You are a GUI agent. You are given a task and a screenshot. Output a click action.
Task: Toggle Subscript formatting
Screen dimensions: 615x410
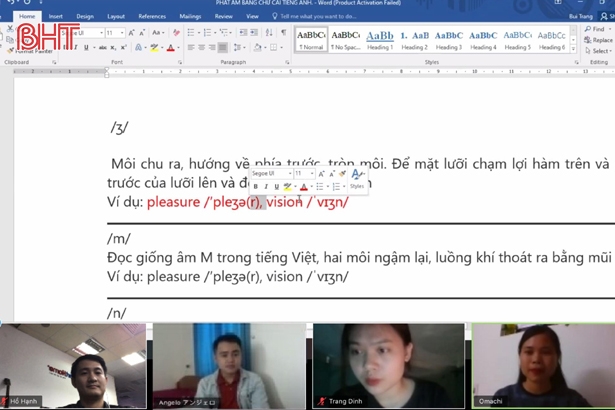[x=113, y=47]
